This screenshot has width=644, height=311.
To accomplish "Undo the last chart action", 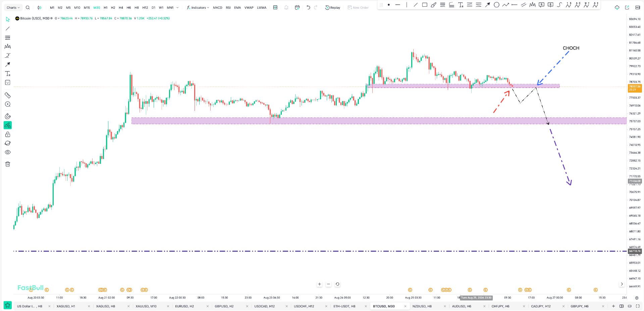I will (308, 7).
